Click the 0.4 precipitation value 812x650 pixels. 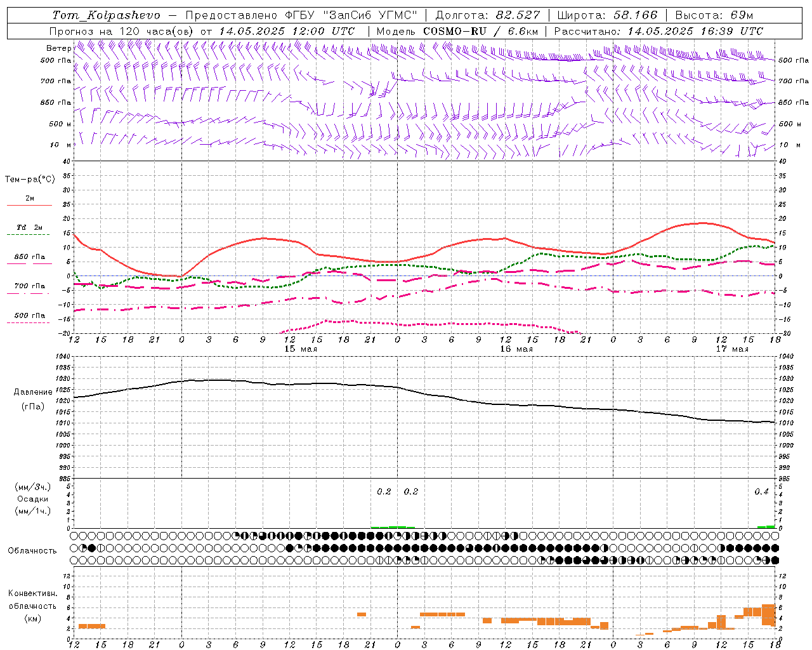tap(761, 492)
